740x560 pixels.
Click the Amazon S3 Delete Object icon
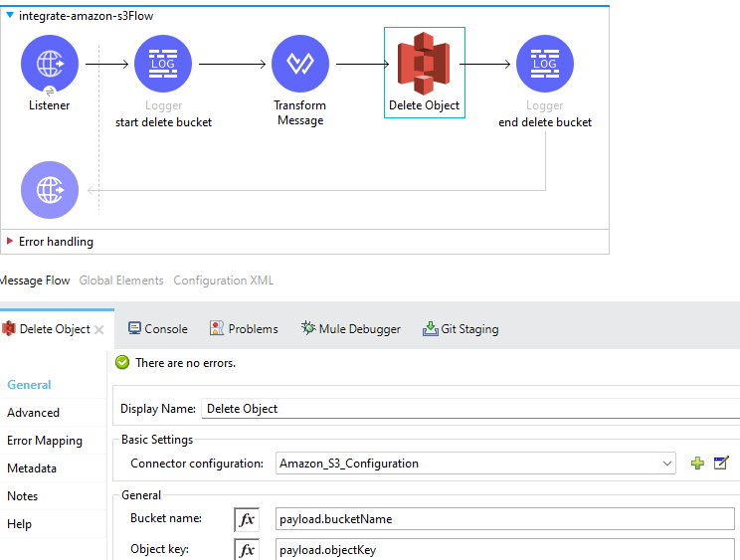pos(424,63)
